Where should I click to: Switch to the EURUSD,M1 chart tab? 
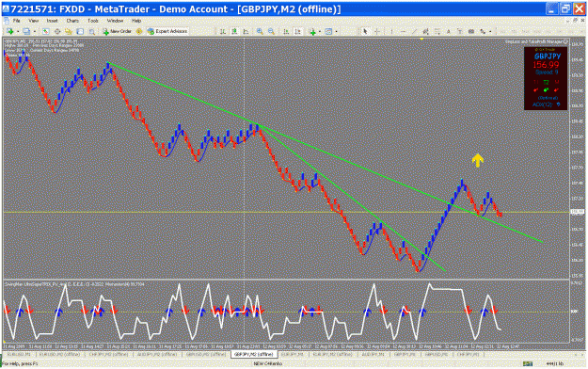[19, 354]
